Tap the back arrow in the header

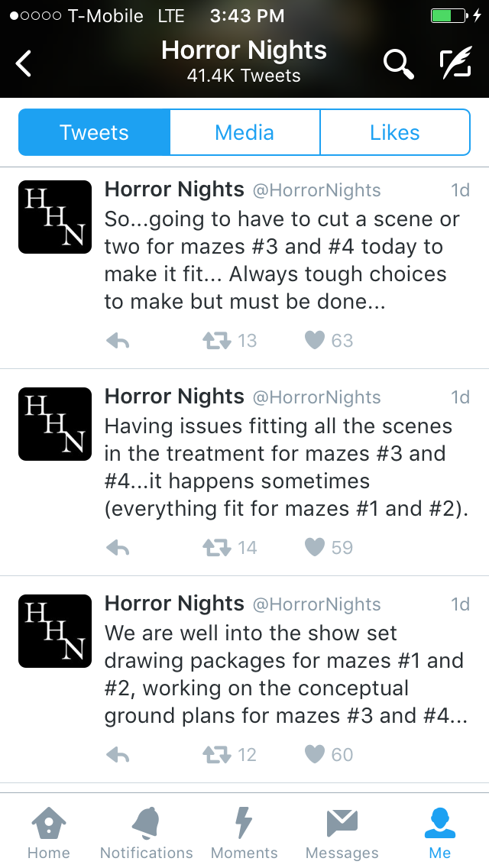(x=24, y=64)
